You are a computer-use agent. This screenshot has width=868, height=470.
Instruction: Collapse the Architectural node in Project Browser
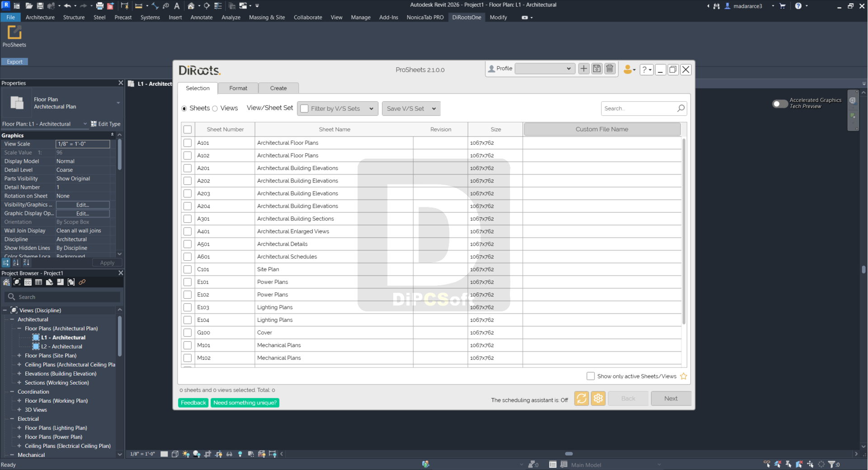pos(12,320)
